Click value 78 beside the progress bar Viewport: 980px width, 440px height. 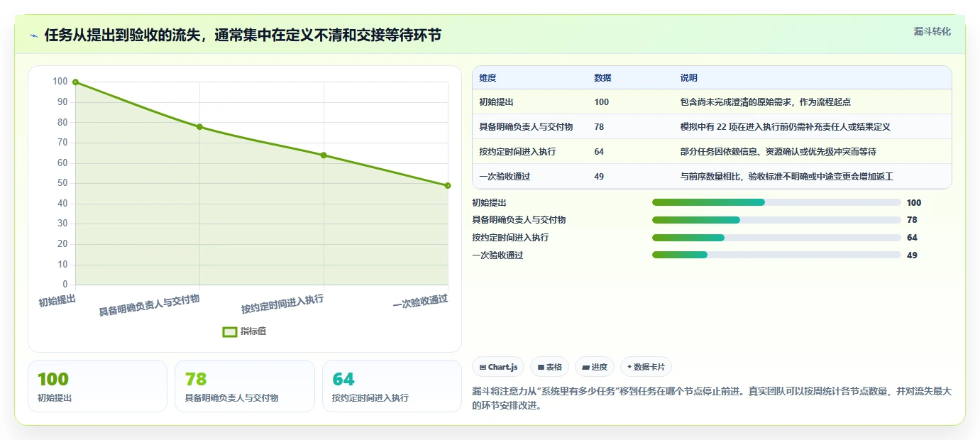click(x=912, y=220)
